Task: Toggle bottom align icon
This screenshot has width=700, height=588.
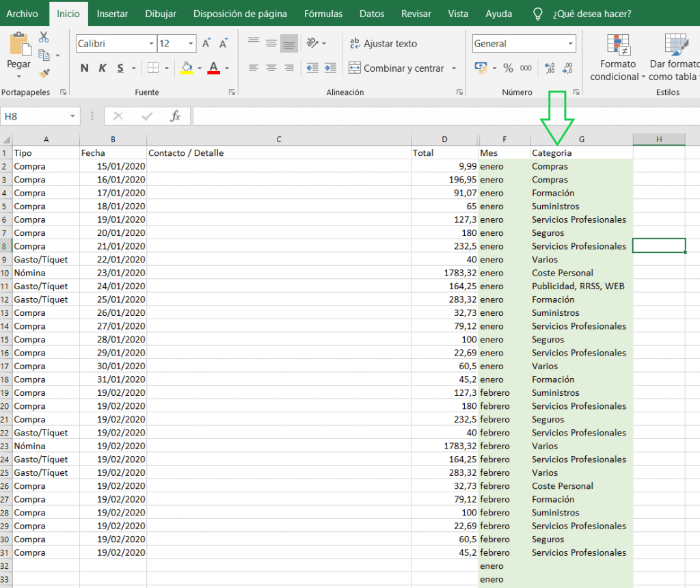Action: 289,43
